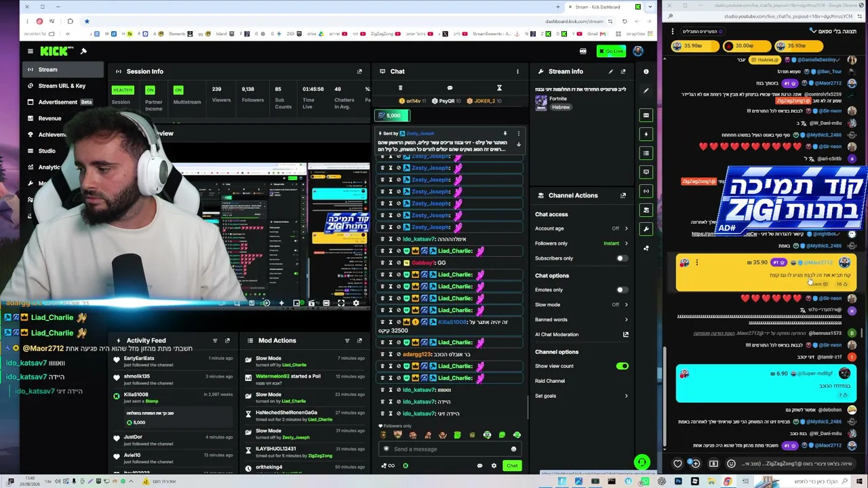
Task: Click the moderator hammer icon beside Kick logo
Action: (x=83, y=51)
